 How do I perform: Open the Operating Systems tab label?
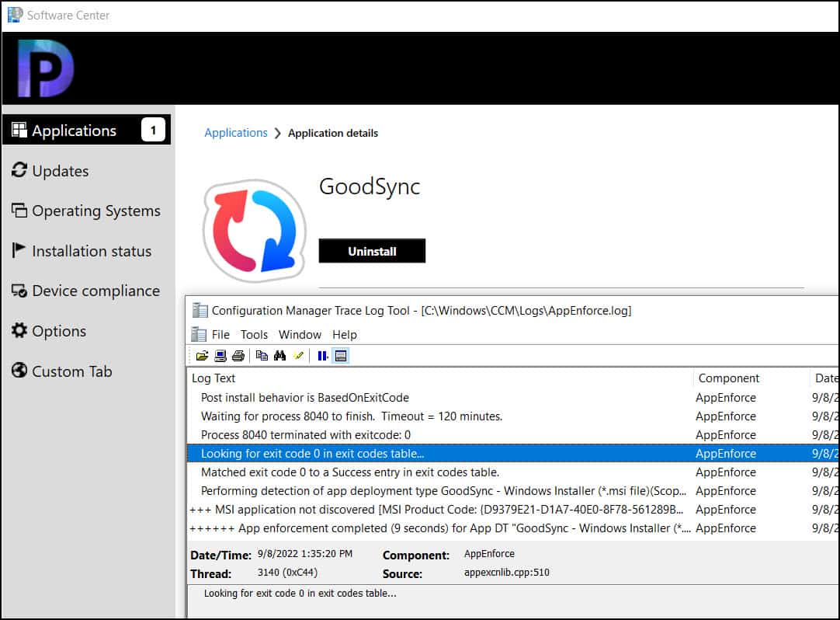click(x=96, y=211)
